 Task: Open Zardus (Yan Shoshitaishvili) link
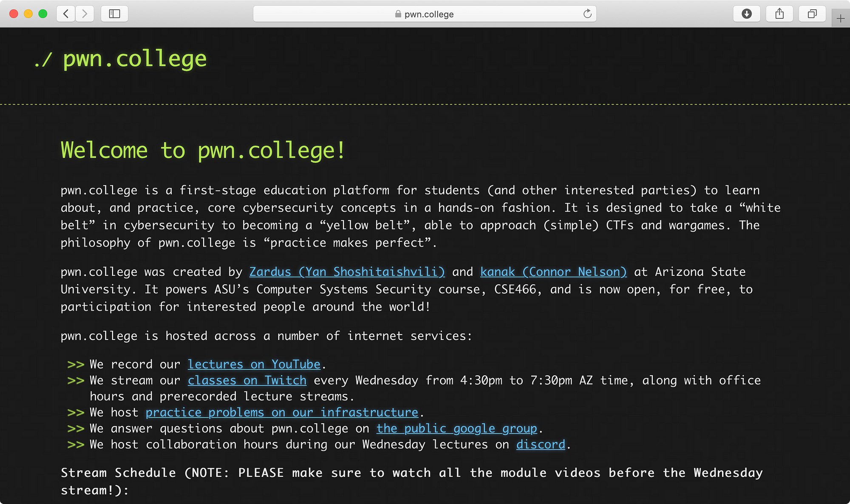pyautogui.click(x=347, y=272)
